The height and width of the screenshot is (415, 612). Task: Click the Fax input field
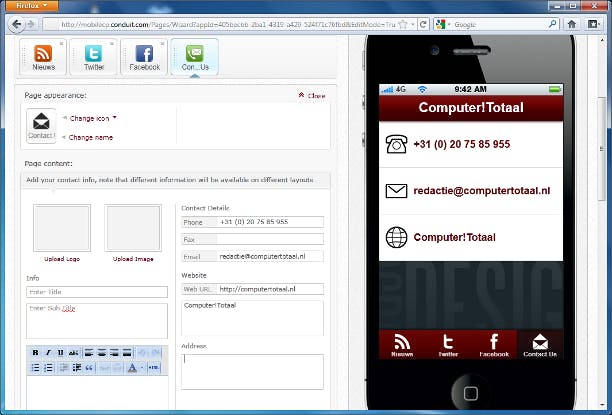[270, 239]
